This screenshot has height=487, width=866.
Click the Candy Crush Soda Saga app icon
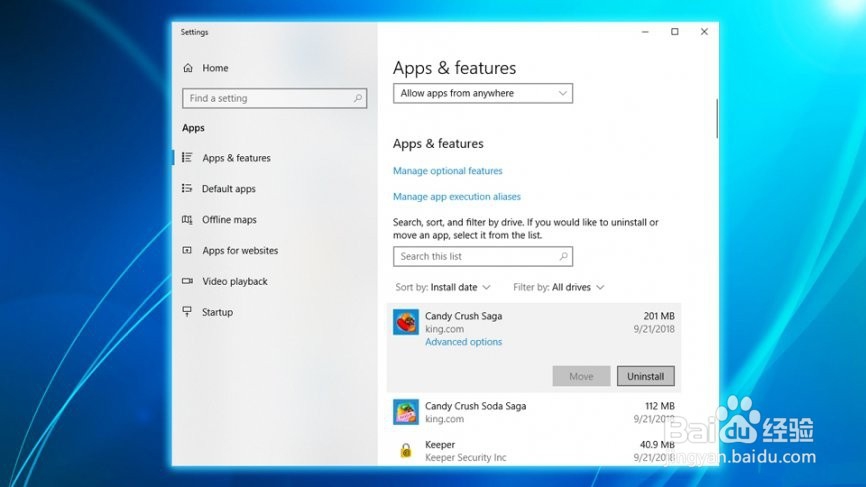pyautogui.click(x=406, y=412)
